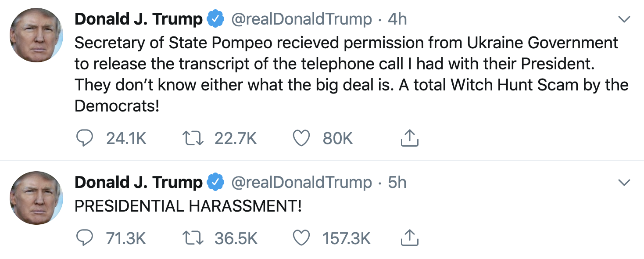This screenshot has width=644, height=259.
Task: Share the Witch Hunt Scam tweet
Action: point(409,138)
